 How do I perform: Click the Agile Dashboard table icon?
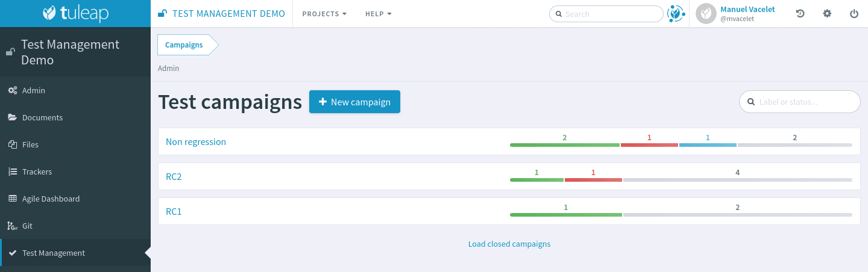(x=12, y=199)
